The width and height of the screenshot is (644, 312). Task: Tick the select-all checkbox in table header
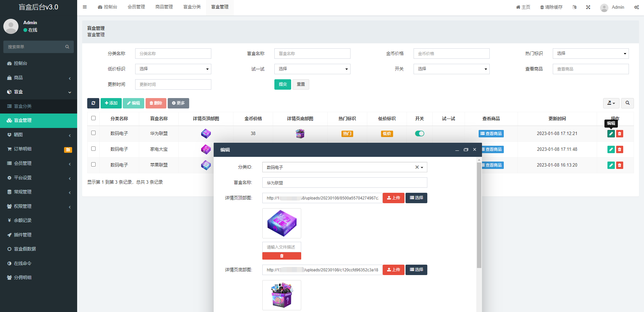[93, 118]
